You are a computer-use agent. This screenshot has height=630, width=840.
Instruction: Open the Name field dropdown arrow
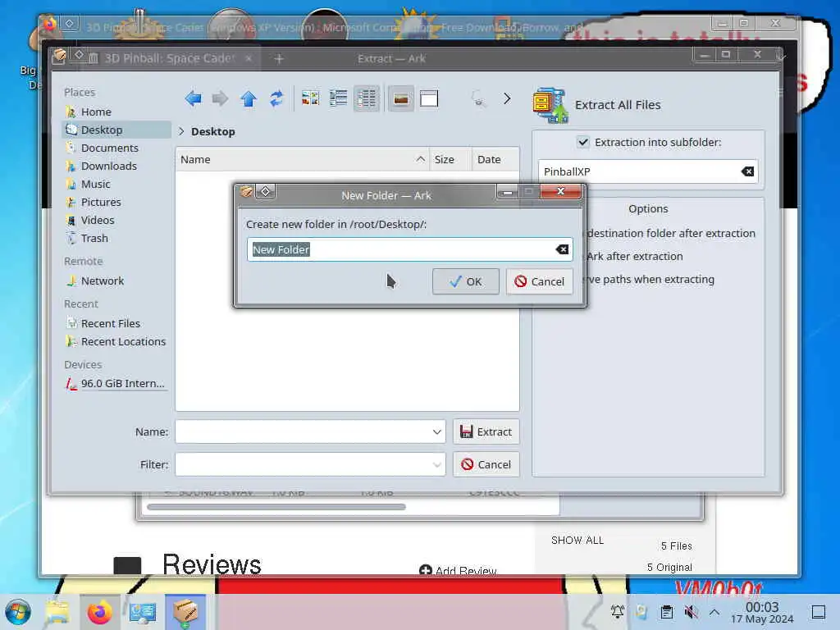coord(437,431)
